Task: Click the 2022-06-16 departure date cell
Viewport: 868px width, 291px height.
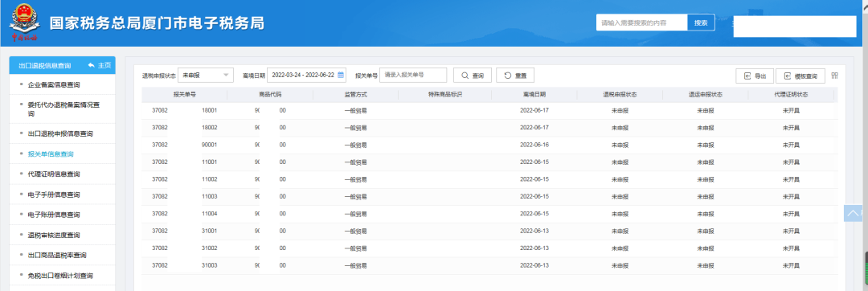Action: click(x=534, y=145)
